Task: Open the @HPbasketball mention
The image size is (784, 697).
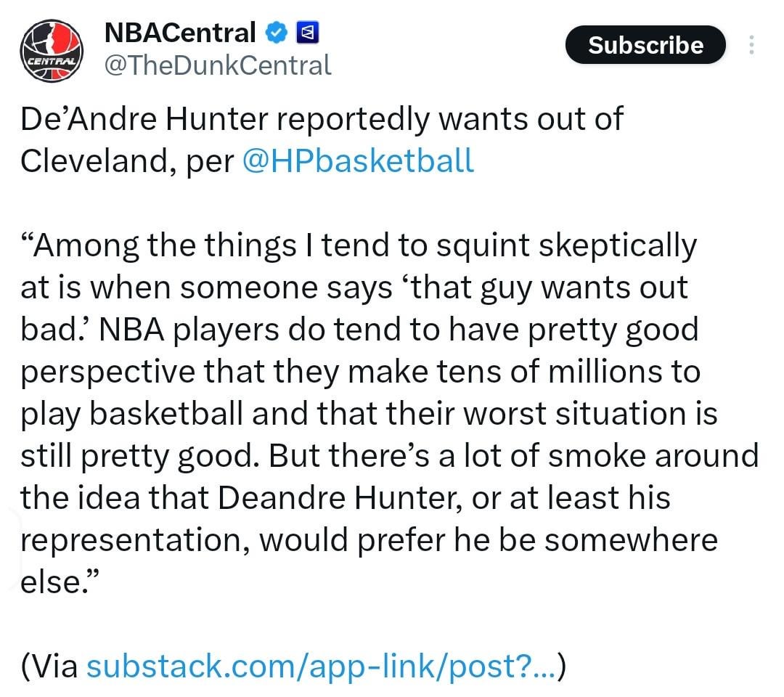Action: click(x=356, y=160)
